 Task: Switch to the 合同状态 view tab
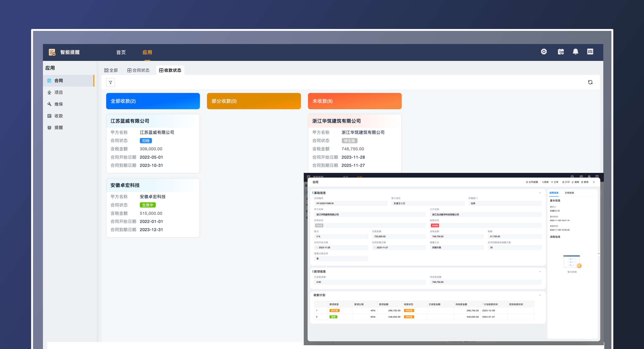point(138,70)
